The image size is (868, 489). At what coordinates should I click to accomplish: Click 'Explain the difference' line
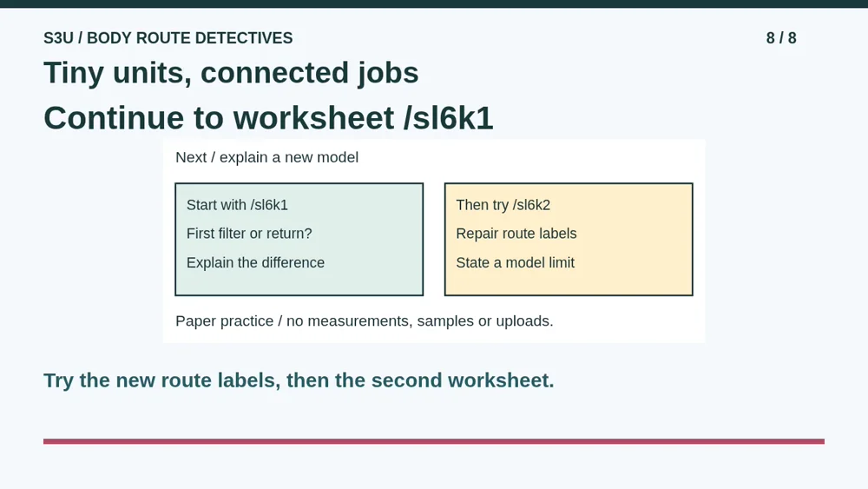pyautogui.click(x=255, y=262)
